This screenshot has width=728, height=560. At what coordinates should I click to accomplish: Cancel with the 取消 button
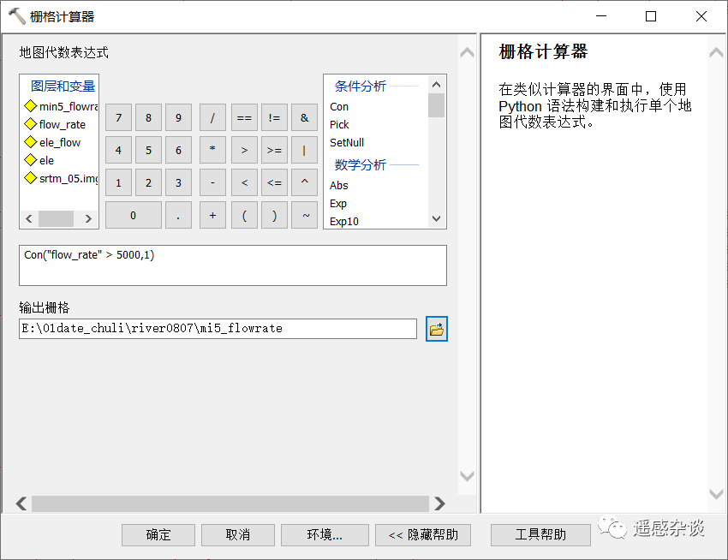(238, 535)
